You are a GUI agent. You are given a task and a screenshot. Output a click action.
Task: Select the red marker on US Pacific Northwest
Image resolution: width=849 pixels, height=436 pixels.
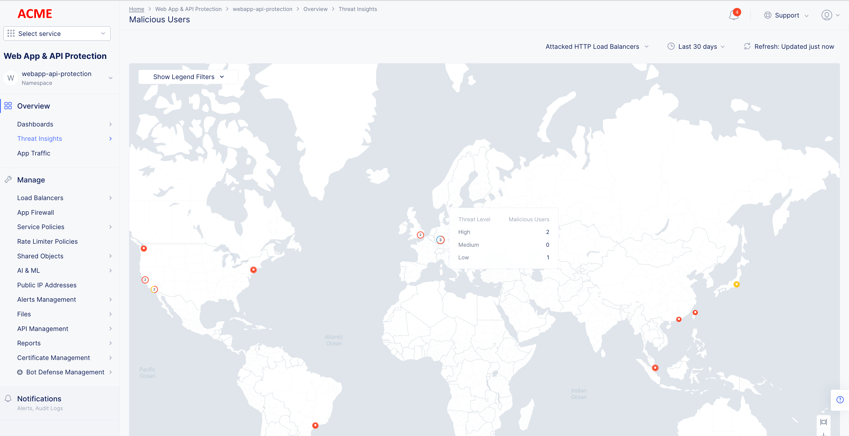tap(144, 249)
